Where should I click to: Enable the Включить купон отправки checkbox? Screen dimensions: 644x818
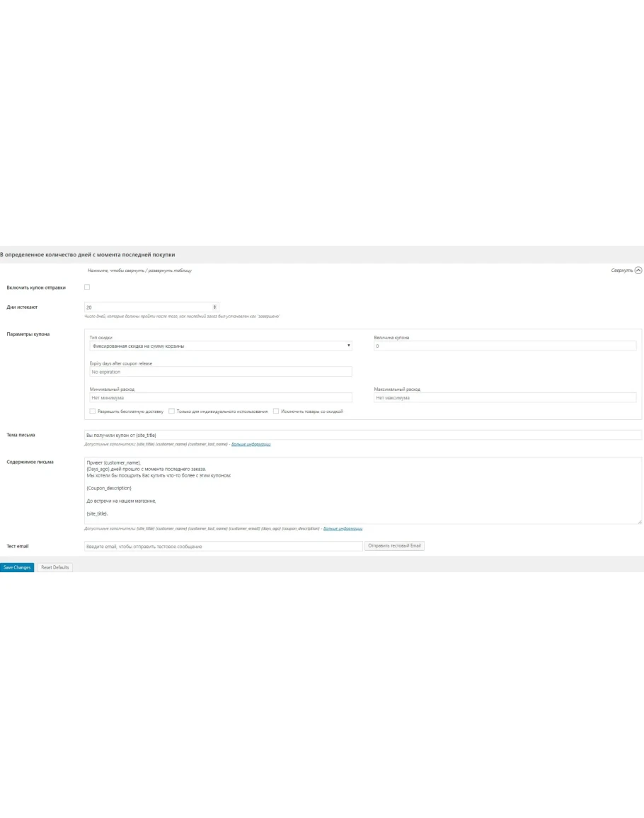click(87, 287)
